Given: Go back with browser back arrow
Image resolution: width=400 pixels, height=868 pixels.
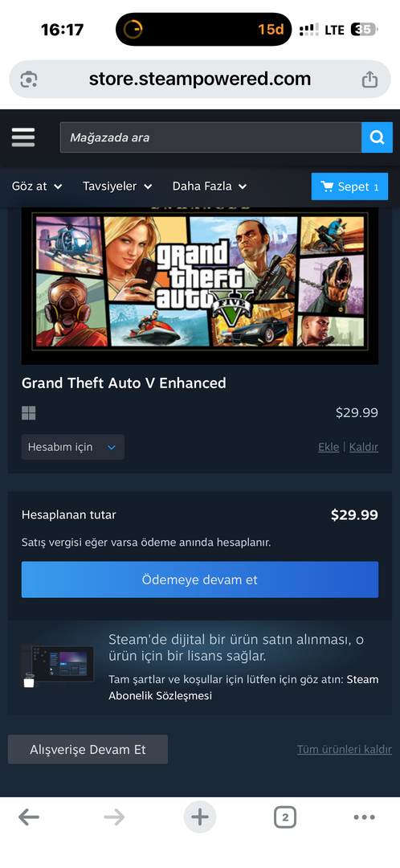Looking at the screenshot, I should (x=29, y=817).
